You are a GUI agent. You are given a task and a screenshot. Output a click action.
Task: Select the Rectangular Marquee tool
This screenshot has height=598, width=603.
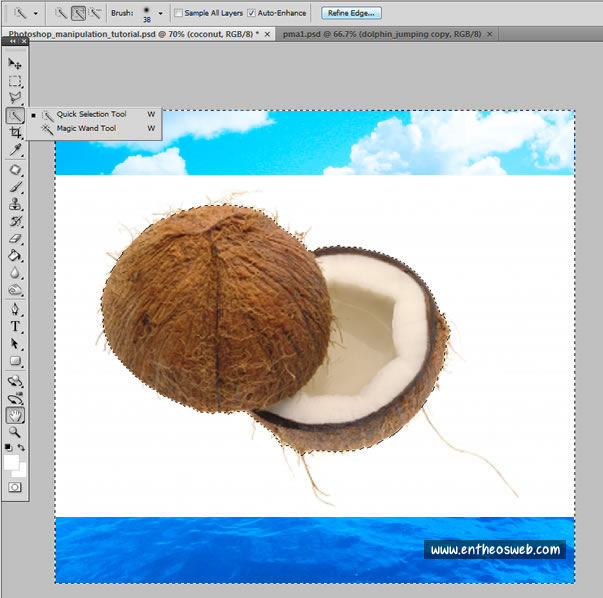(x=15, y=81)
